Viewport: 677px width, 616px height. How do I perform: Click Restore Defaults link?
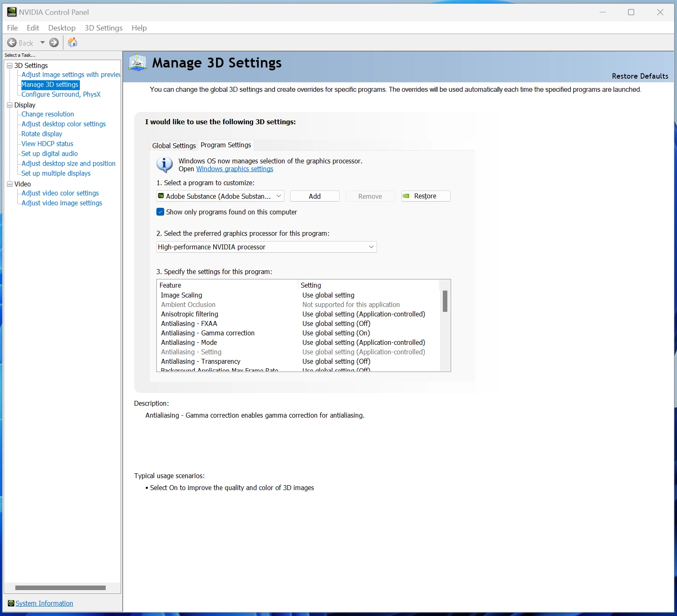click(640, 76)
